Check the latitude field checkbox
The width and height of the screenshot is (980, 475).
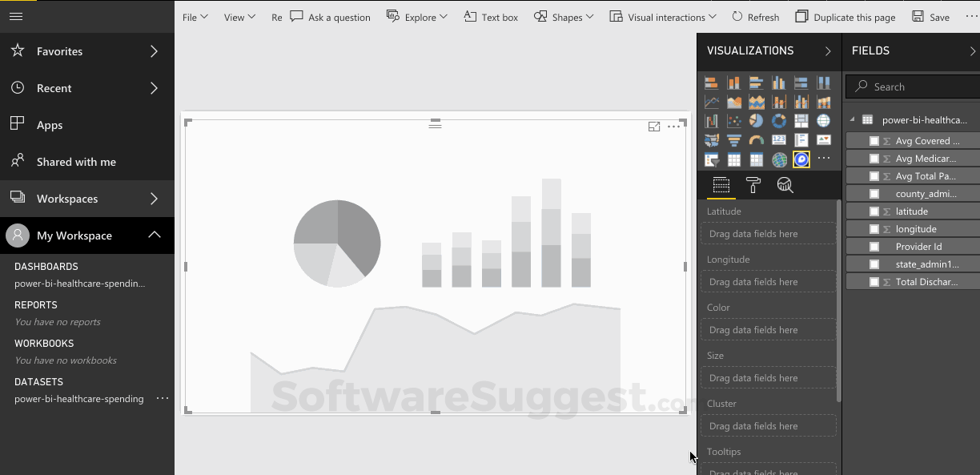coord(874,211)
